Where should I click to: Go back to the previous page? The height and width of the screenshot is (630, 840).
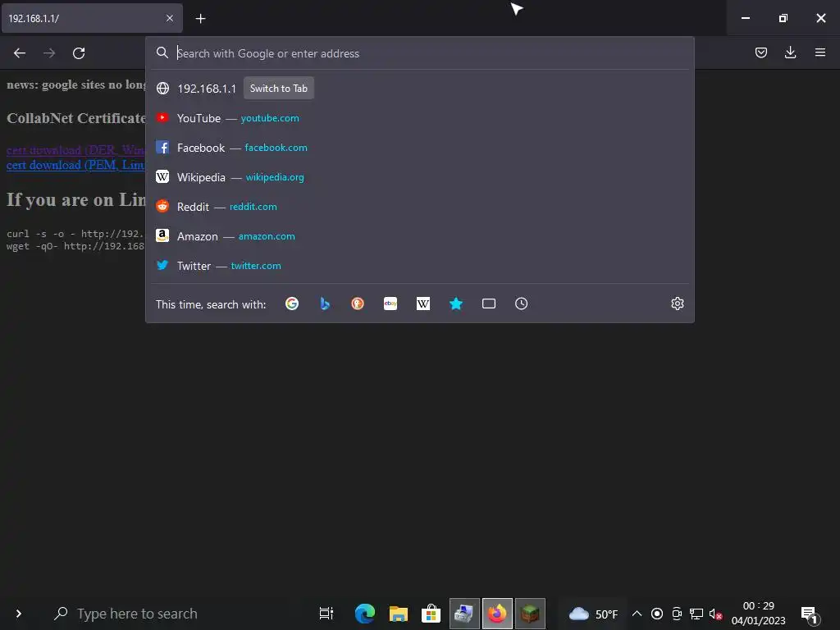tap(20, 53)
